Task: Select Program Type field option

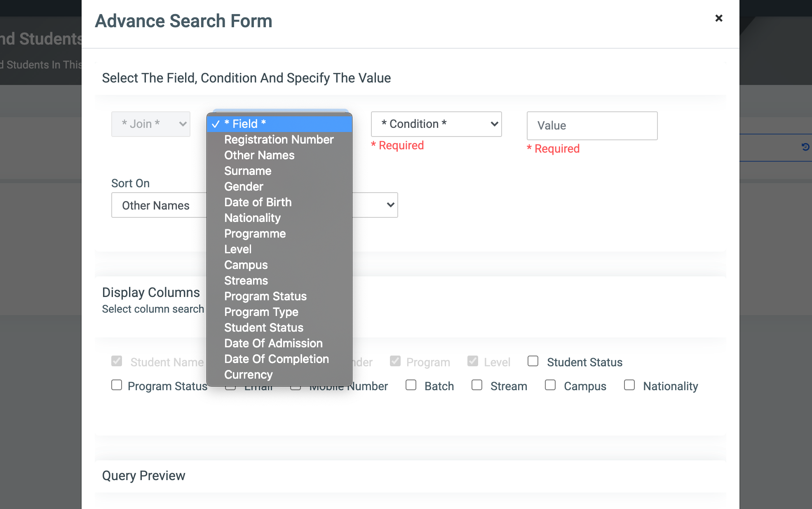Action: (261, 312)
